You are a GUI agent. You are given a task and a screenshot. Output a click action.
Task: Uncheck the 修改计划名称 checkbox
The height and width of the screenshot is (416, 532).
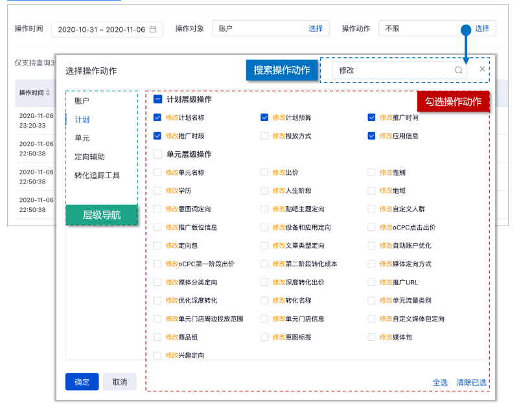[157, 117]
